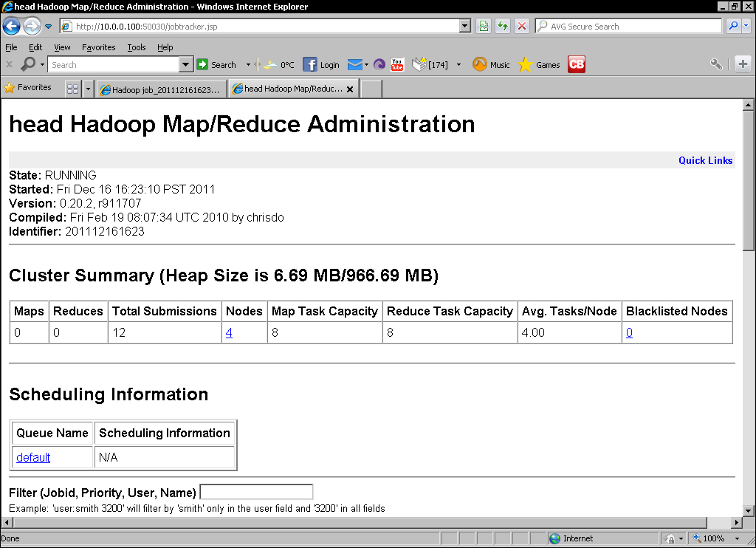Expand the toolbar search box dropdown

click(x=186, y=65)
